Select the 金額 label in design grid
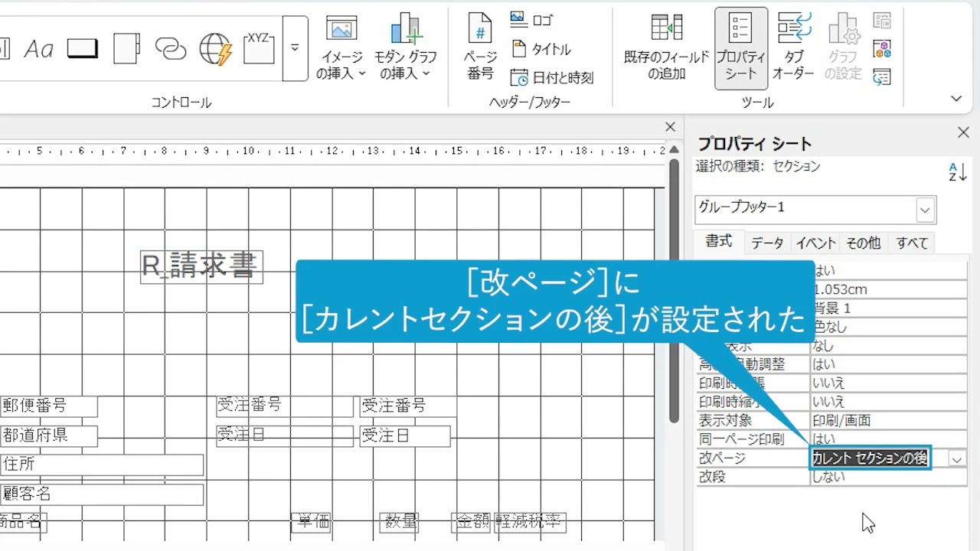The width and height of the screenshot is (980, 551). click(x=472, y=523)
